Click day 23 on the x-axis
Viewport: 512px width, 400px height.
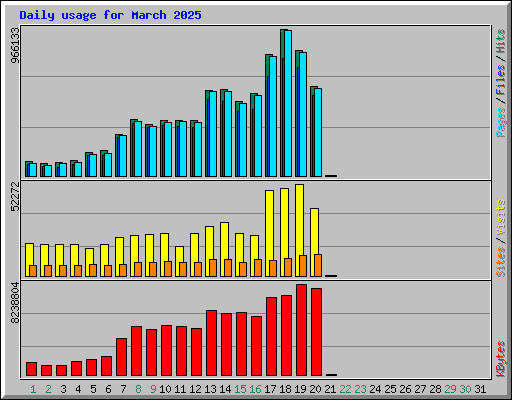[360, 389]
